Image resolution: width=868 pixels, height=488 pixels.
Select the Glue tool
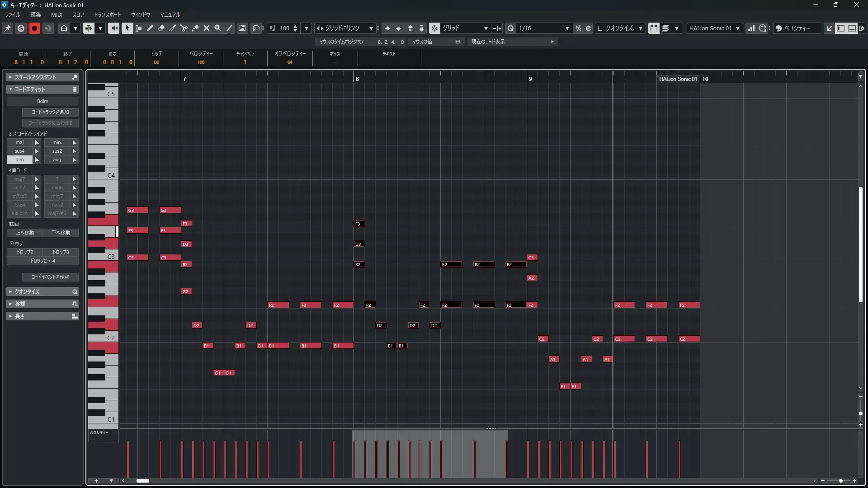click(195, 28)
